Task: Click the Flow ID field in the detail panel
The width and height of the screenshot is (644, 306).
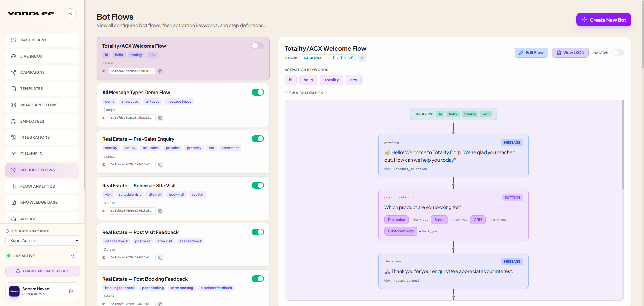Action: (x=328, y=58)
